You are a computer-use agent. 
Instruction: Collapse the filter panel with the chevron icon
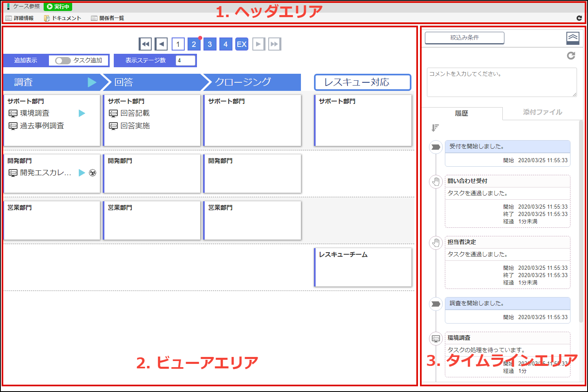point(573,38)
